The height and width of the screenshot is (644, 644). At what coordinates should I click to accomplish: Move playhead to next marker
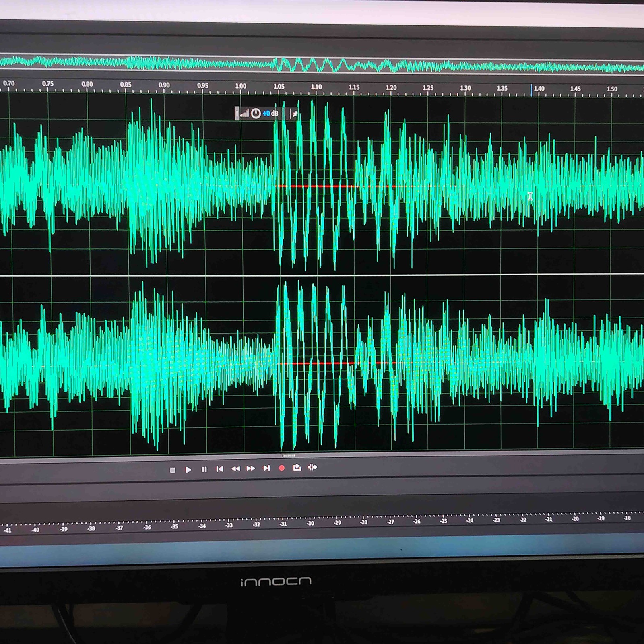266,468
